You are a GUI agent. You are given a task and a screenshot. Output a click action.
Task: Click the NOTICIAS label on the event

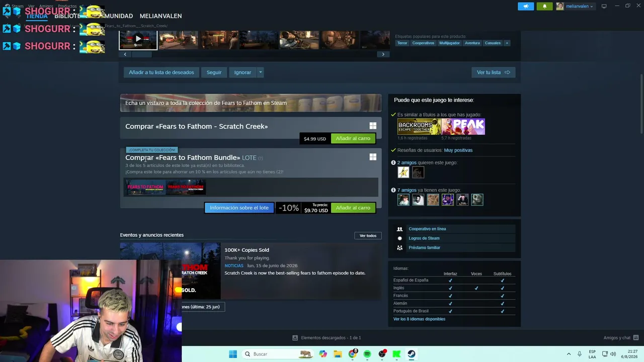click(x=234, y=266)
